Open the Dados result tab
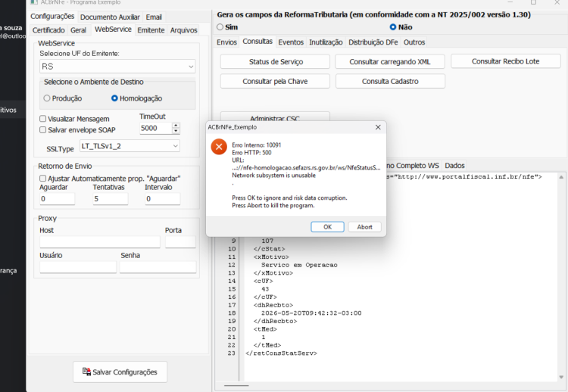The image size is (568, 392). 454,166
